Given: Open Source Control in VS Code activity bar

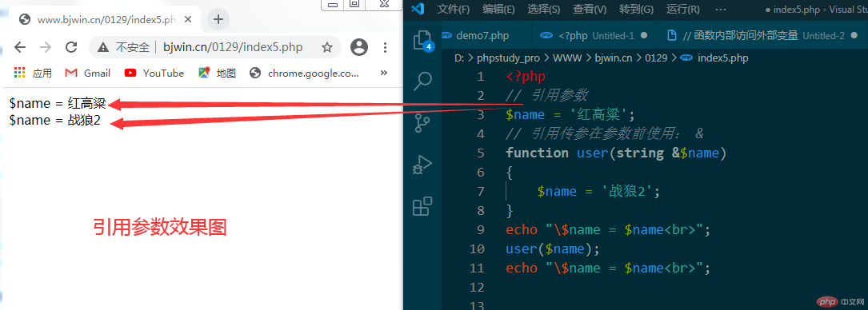Looking at the screenshot, I should pos(422,123).
